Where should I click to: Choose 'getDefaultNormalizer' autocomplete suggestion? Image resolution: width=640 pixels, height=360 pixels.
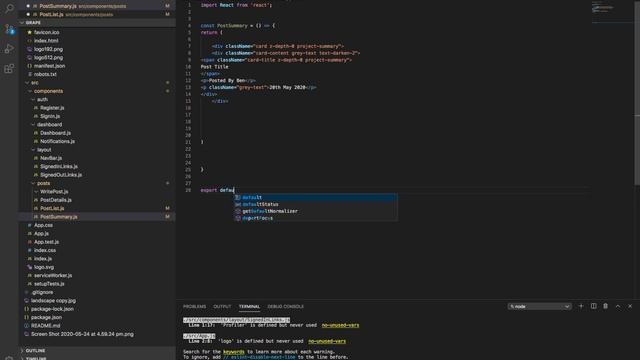tap(316, 211)
